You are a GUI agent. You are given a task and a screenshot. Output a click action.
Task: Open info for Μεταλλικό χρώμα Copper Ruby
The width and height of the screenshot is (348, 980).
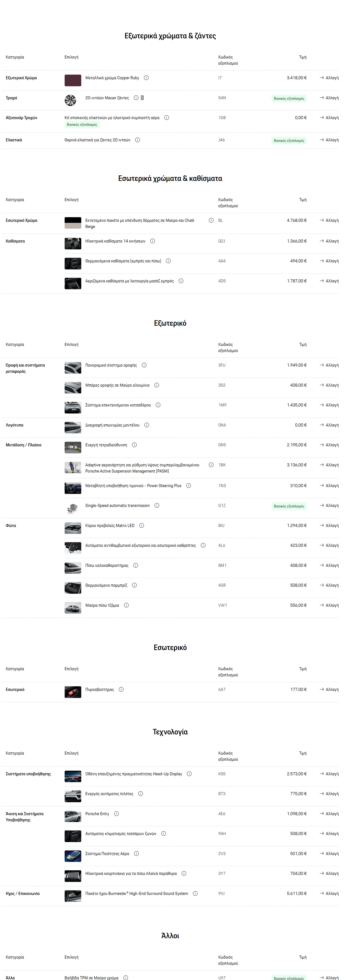[x=146, y=78]
